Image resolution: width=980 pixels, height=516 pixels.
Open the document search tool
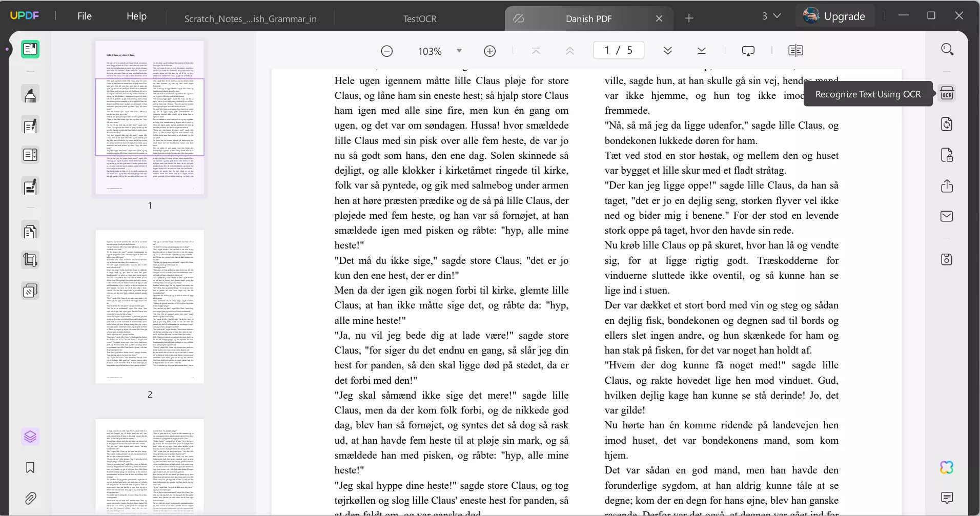[x=947, y=50]
